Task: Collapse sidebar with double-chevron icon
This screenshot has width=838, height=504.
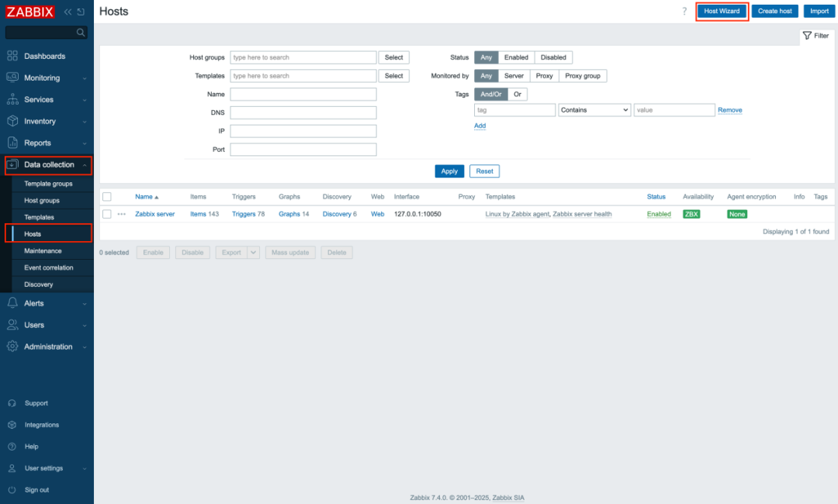Action: [68, 12]
